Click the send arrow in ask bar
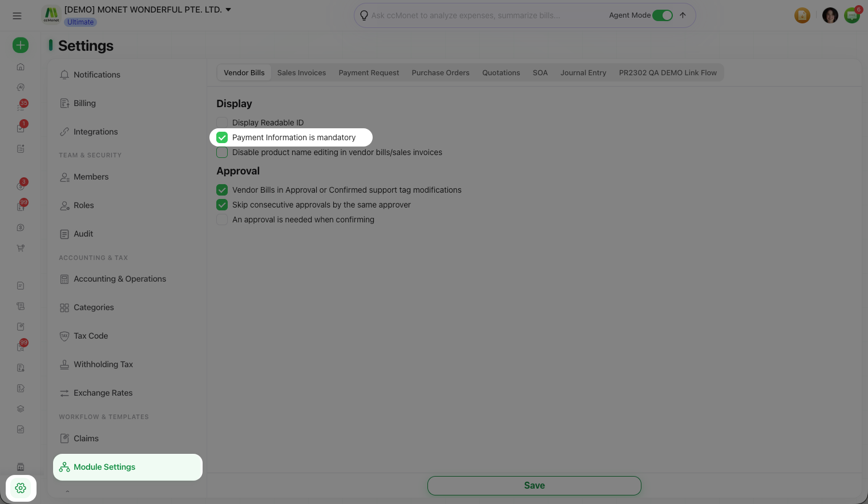 [x=683, y=15]
